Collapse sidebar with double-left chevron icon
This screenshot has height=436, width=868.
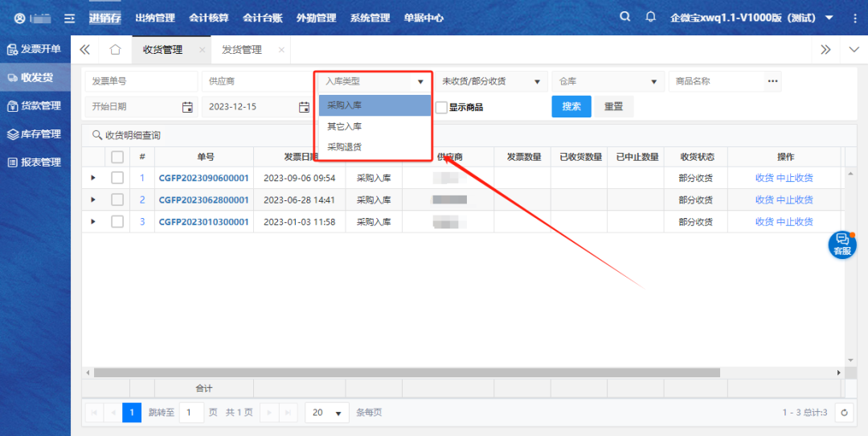(84, 50)
